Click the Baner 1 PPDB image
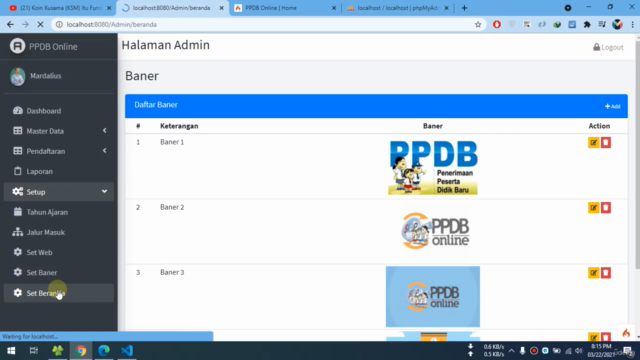The width and height of the screenshot is (640, 360). [x=433, y=167]
